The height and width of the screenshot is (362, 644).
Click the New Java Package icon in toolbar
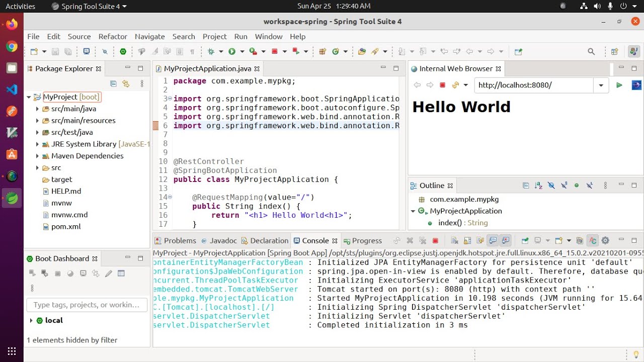[323, 51]
